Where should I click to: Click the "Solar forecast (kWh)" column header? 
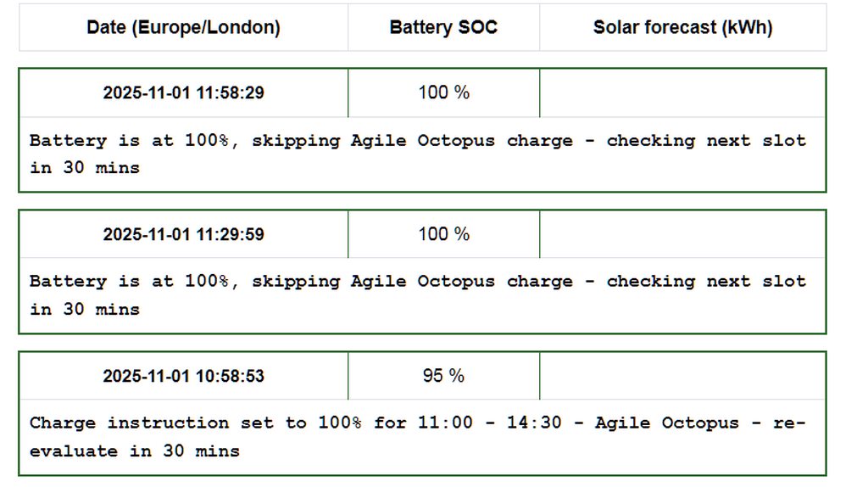[682, 27]
